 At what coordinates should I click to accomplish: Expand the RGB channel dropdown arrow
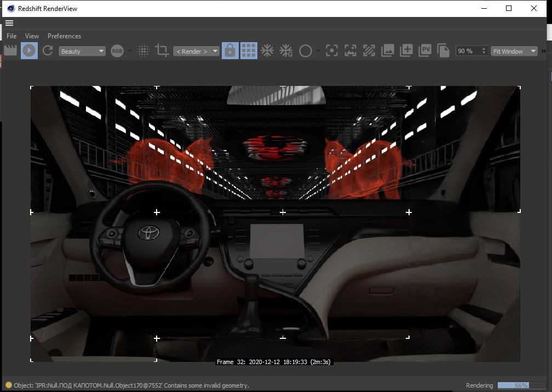pos(130,51)
